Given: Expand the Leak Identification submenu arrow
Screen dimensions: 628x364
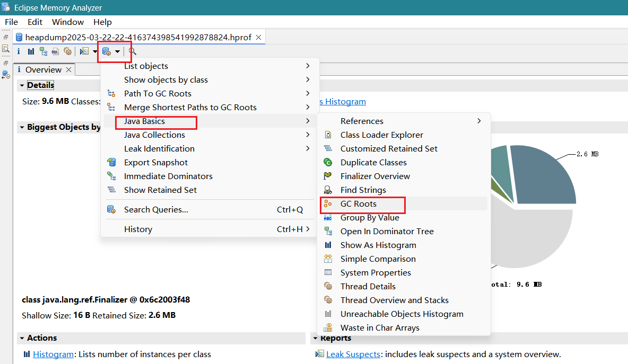Looking at the screenshot, I should [x=308, y=148].
